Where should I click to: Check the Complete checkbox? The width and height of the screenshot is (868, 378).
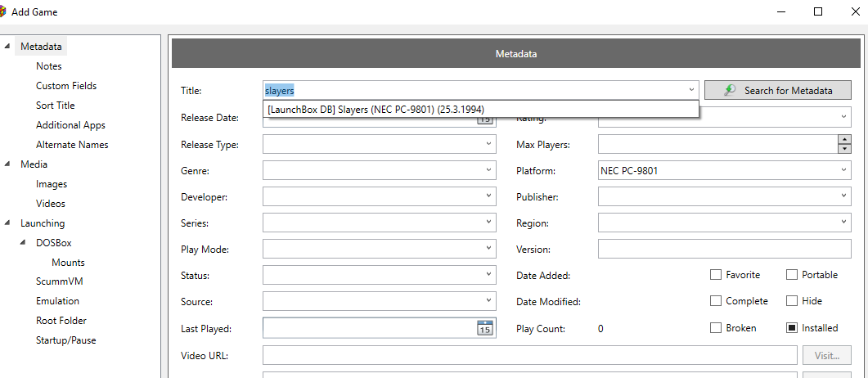tap(716, 301)
